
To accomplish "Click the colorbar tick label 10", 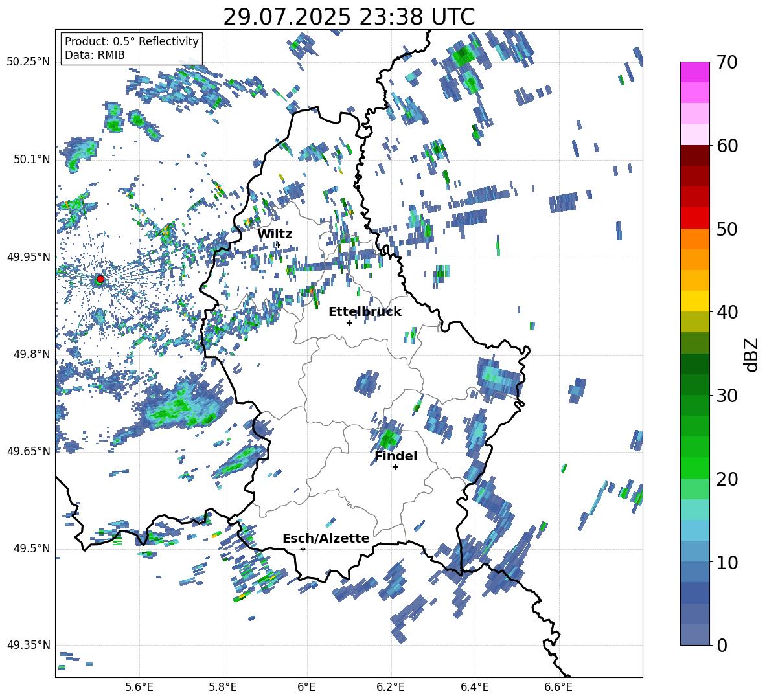I will click(x=727, y=562).
